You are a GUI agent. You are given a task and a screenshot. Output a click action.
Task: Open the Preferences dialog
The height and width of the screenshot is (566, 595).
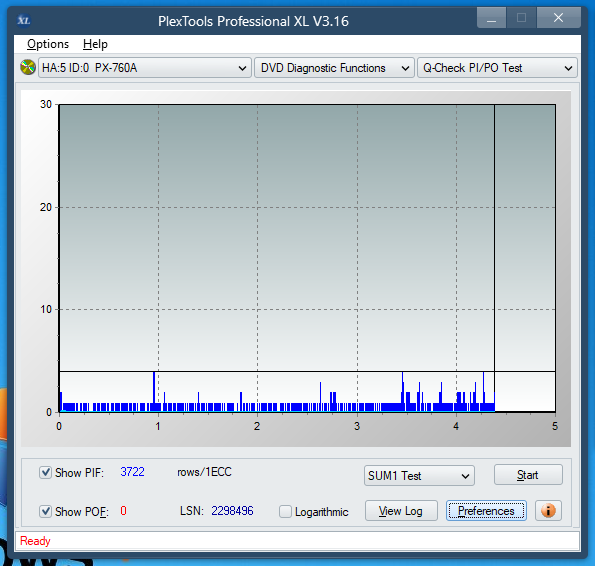pyautogui.click(x=486, y=511)
